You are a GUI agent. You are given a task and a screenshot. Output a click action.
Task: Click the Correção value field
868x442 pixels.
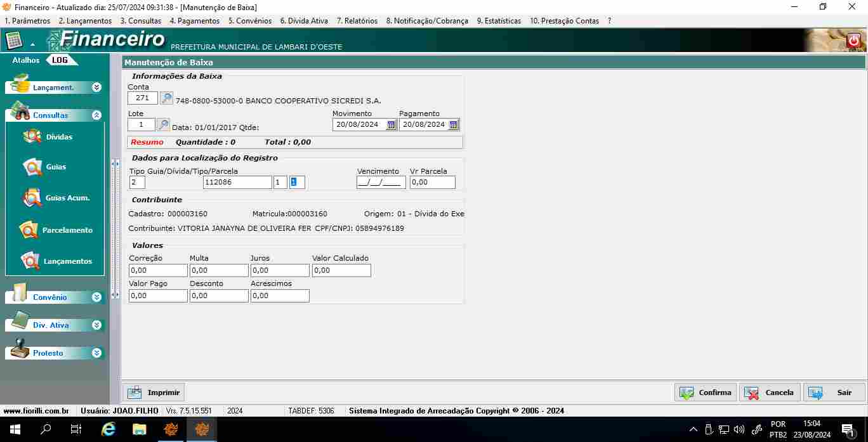tap(158, 271)
